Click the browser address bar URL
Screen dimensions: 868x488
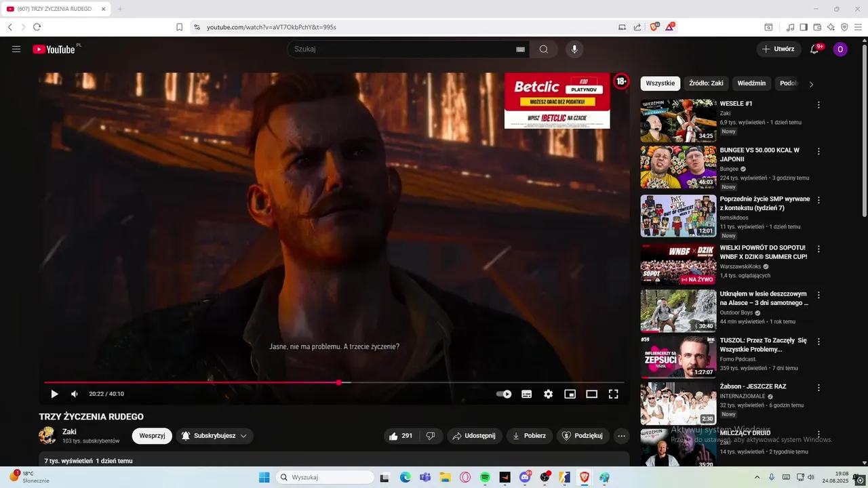point(271,27)
